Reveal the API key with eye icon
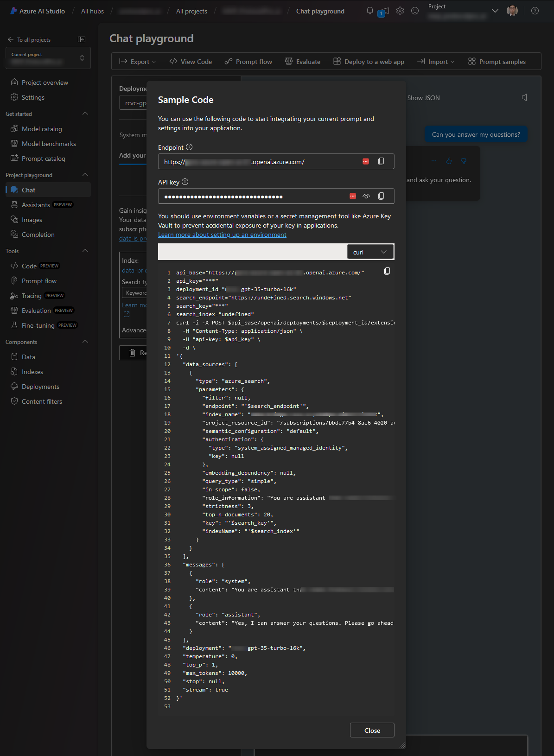 click(366, 196)
